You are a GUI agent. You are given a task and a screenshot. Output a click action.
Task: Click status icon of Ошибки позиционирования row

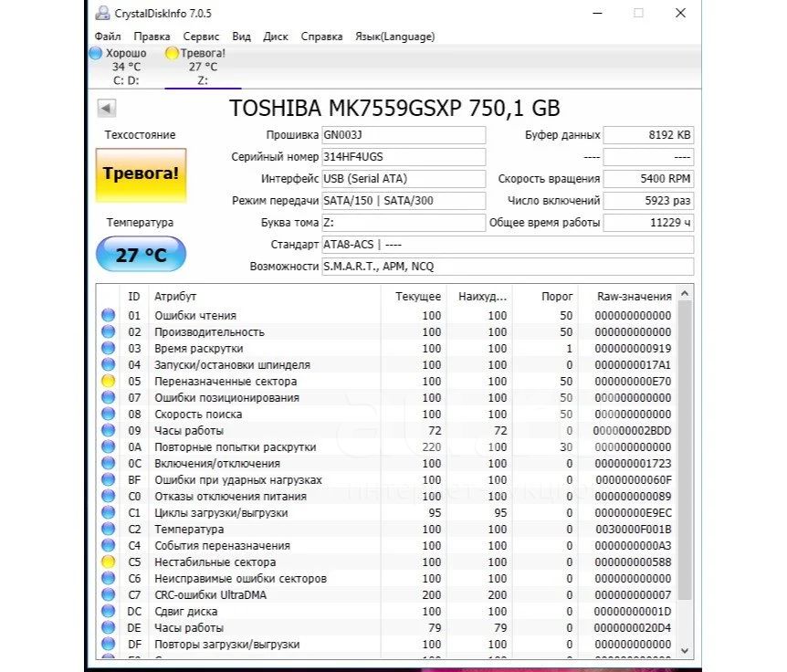point(109,397)
